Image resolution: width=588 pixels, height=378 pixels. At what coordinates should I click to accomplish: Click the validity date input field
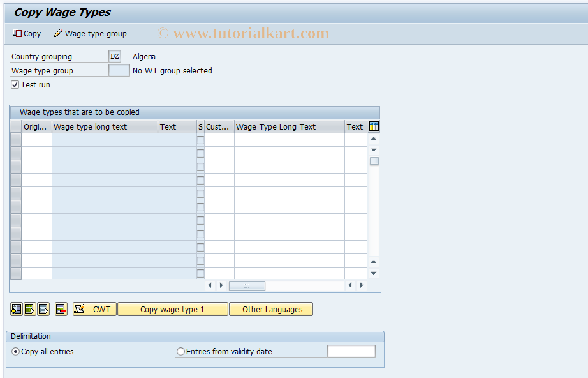tap(351, 351)
